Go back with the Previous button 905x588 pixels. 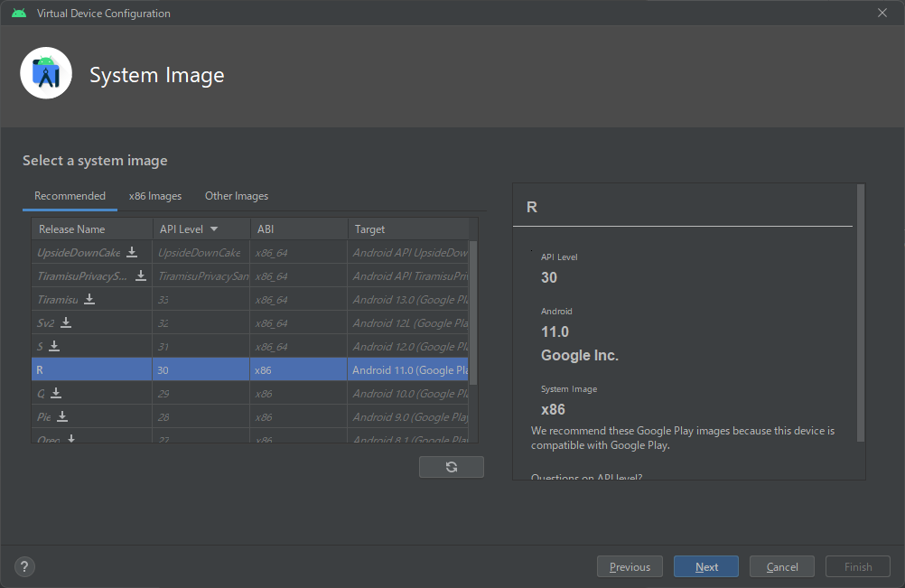pyautogui.click(x=630, y=567)
